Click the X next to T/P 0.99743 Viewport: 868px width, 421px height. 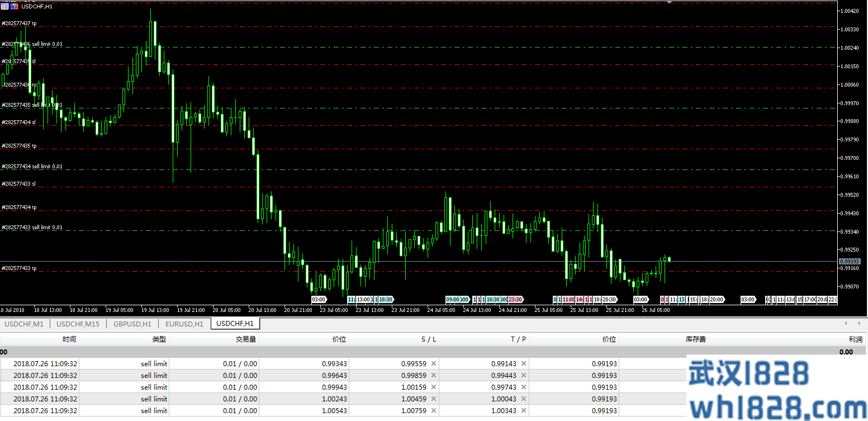[524, 387]
